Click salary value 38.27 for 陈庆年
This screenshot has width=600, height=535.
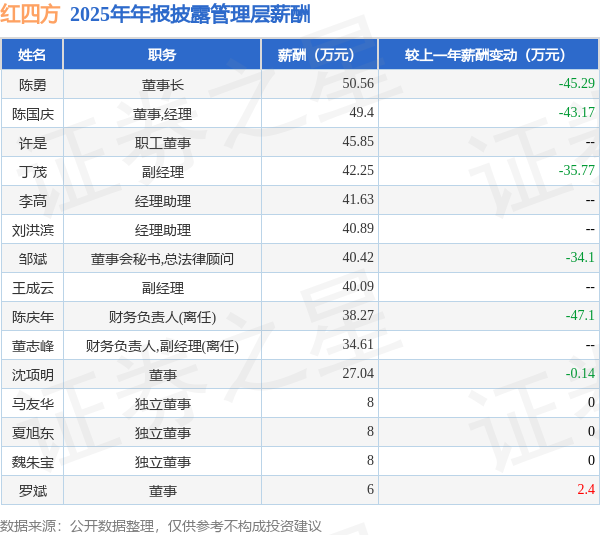click(x=358, y=315)
